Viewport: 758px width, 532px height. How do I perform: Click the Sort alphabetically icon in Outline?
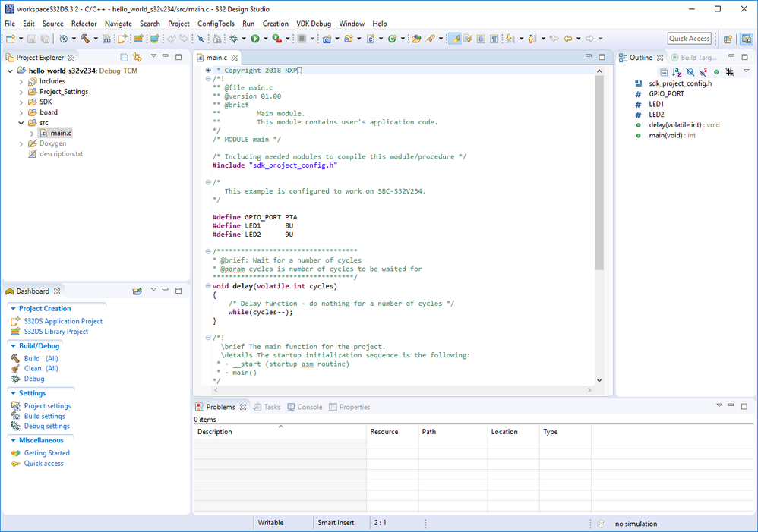677,72
